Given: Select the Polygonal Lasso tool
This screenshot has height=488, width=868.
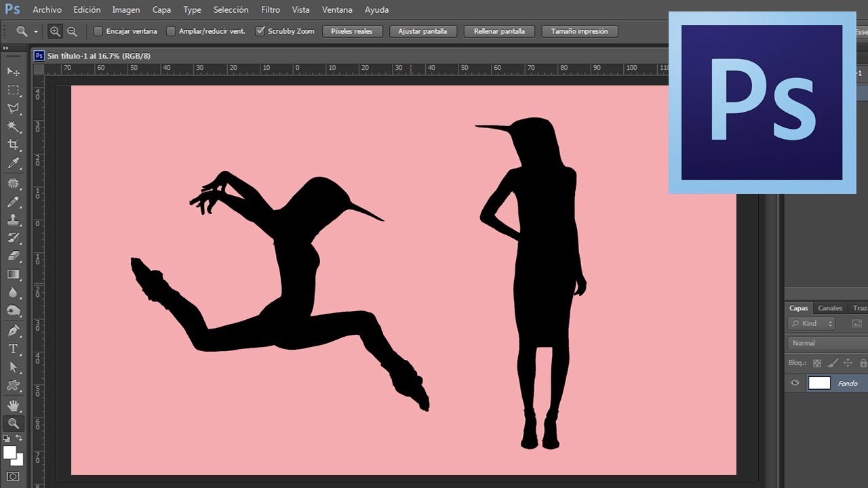Looking at the screenshot, I should pos(13,108).
